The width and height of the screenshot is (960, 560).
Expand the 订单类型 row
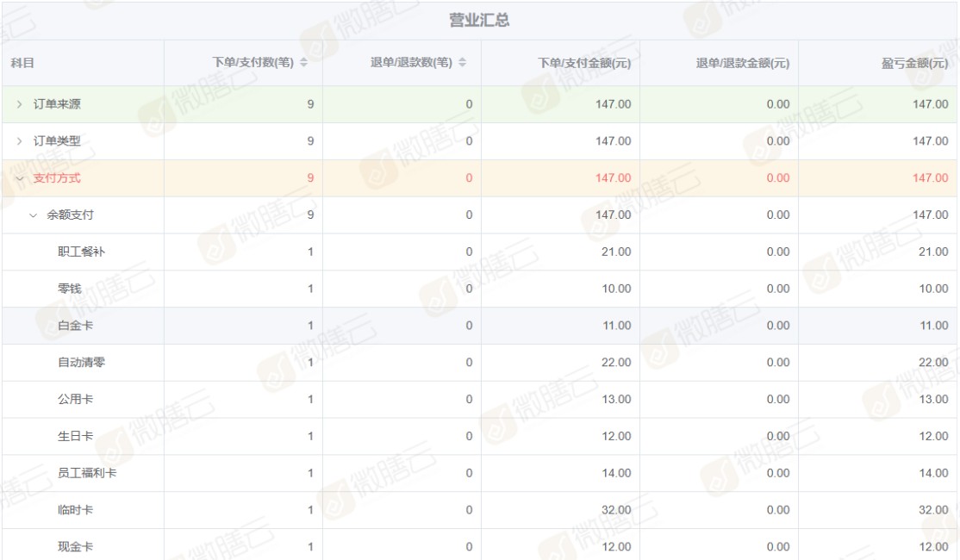click(19, 141)
